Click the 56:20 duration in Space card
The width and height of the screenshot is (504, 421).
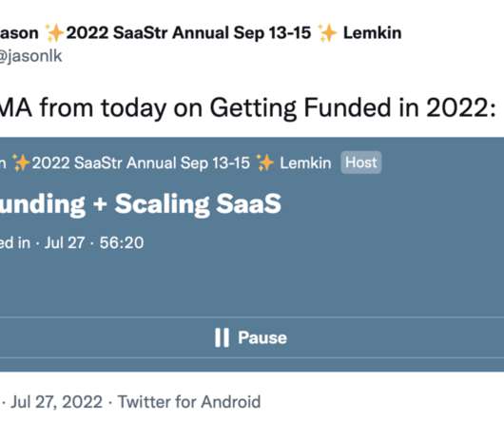pyautogui.click(x=122, y=242)
